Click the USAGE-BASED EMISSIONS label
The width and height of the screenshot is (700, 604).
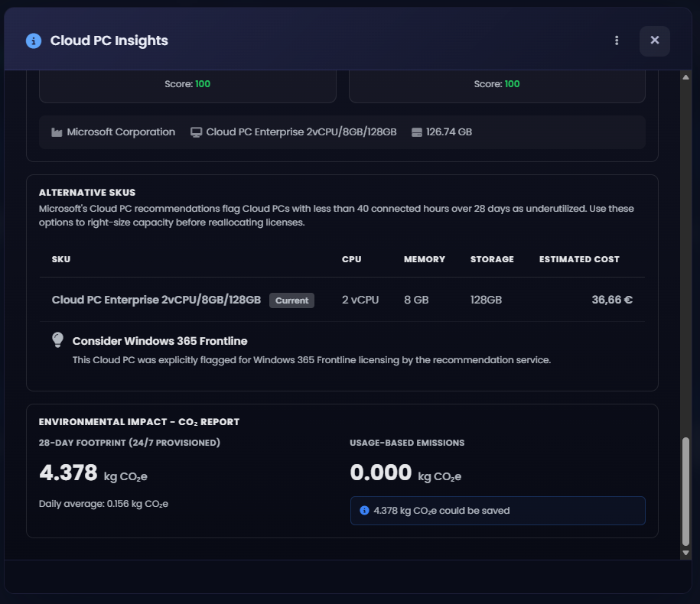click(x=407, y=443)
